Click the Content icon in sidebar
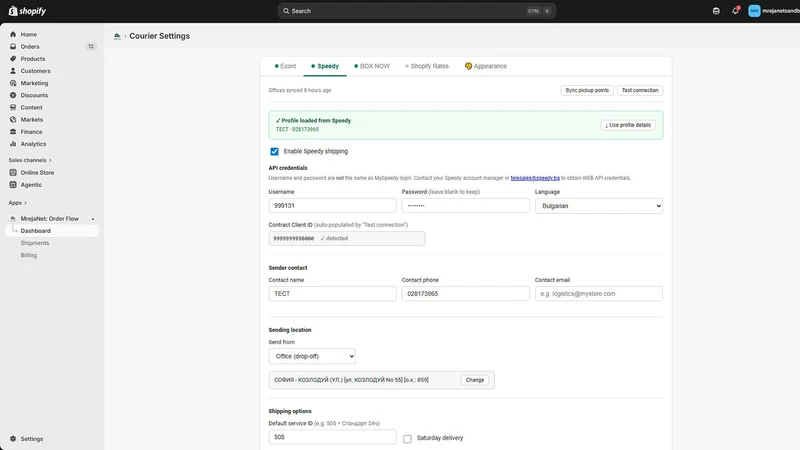The height and width of the screenshot is (450, 800). (13, 107)
